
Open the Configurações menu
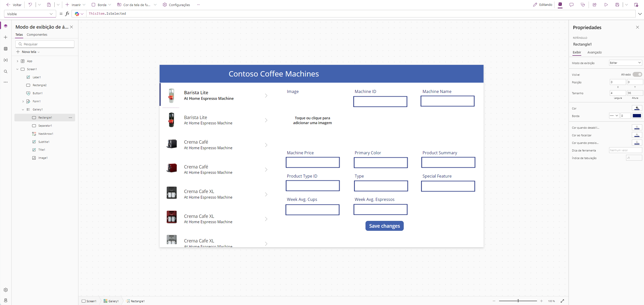tap(176, 5)
